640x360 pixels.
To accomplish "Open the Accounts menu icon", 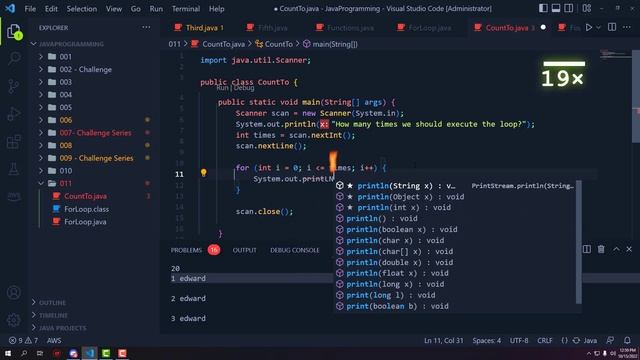I will (14, 293).
